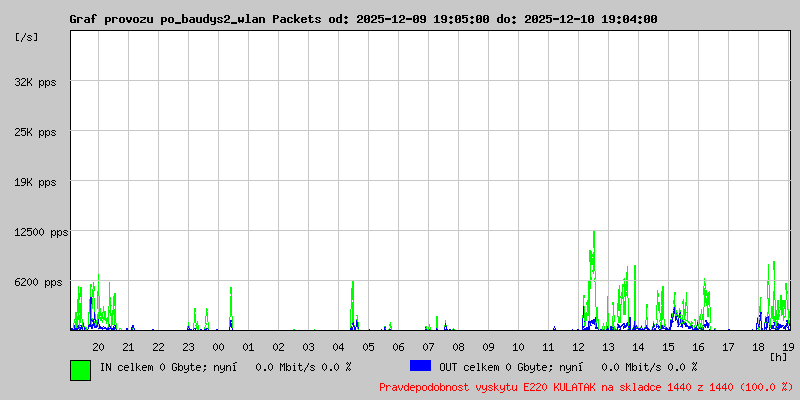Click hour label '20' on time axis
The image size is (800, 400).
point(98,347)
